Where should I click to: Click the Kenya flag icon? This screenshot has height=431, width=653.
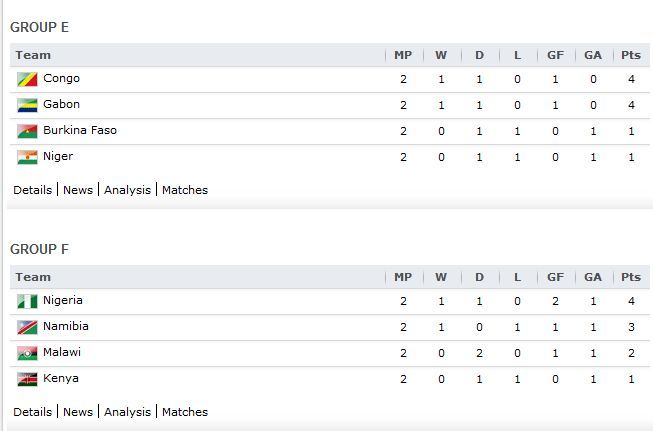pos(27,379)
